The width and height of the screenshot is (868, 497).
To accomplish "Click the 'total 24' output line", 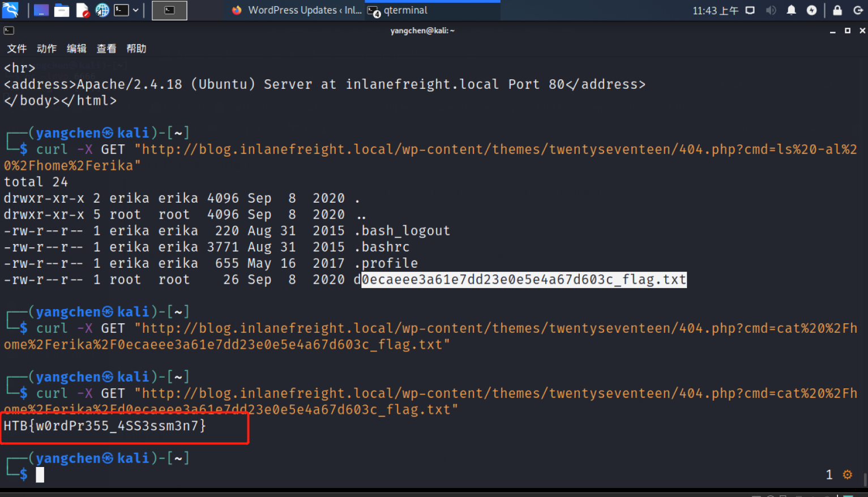I will tap(36, 182).
